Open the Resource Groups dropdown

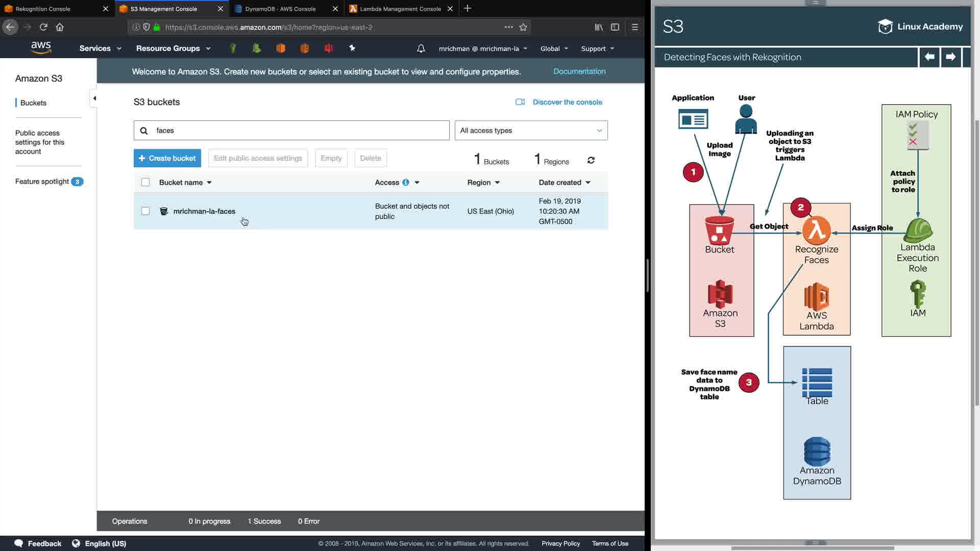tap(173, 48)
